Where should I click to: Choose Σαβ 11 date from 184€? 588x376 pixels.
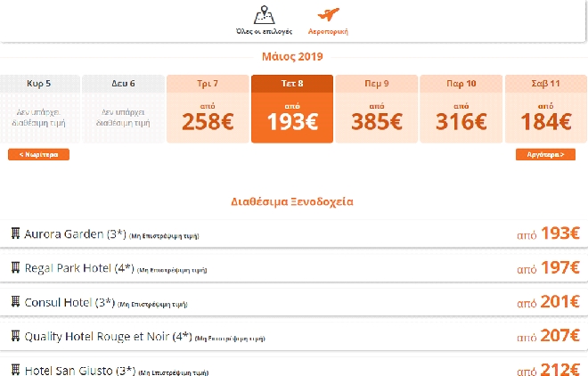tap(546, 110)
